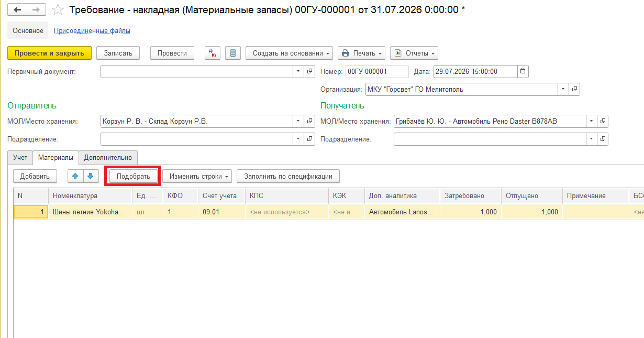Screen dimensions: 644x338
Task: Click Заполнить по спецификации button
Action: [288, 176]
